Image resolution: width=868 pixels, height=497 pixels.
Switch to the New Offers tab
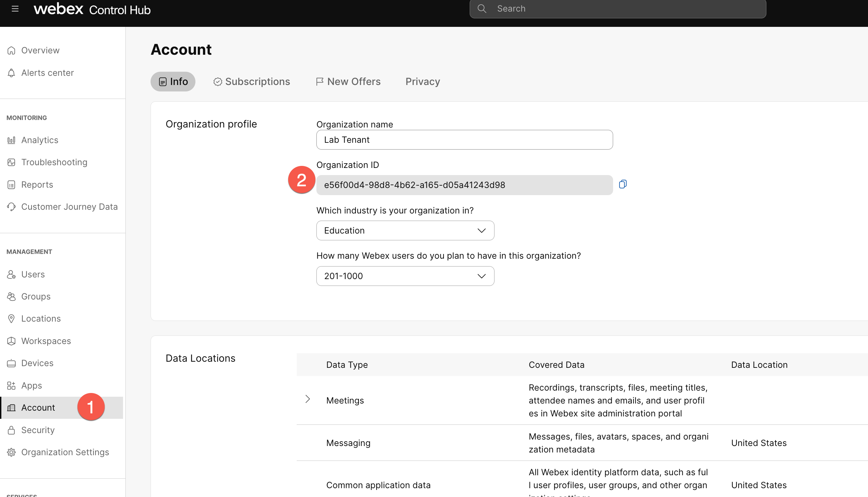click(348, 82)
